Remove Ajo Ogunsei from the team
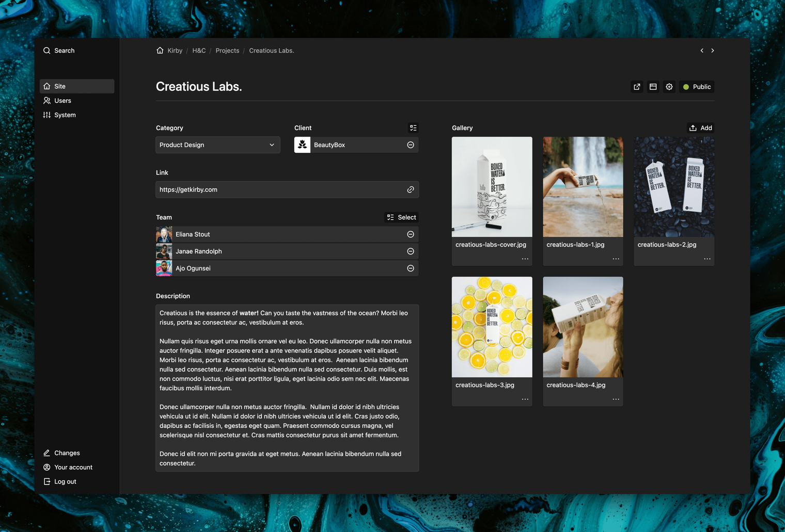This screenshot has height=532, width=785. click(411, 268)
